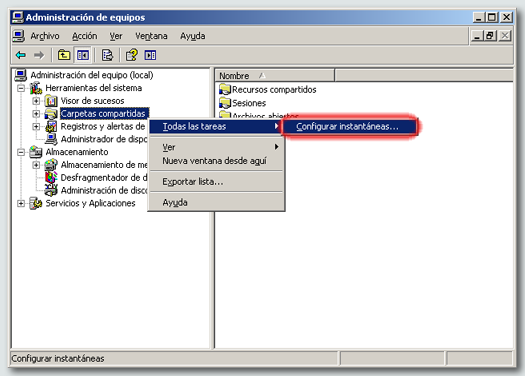Image resolution: width=525 pixels, height=376 pixels.
Task: Click the Recursos compartidos folder icon
Action: tap(225, 89)
